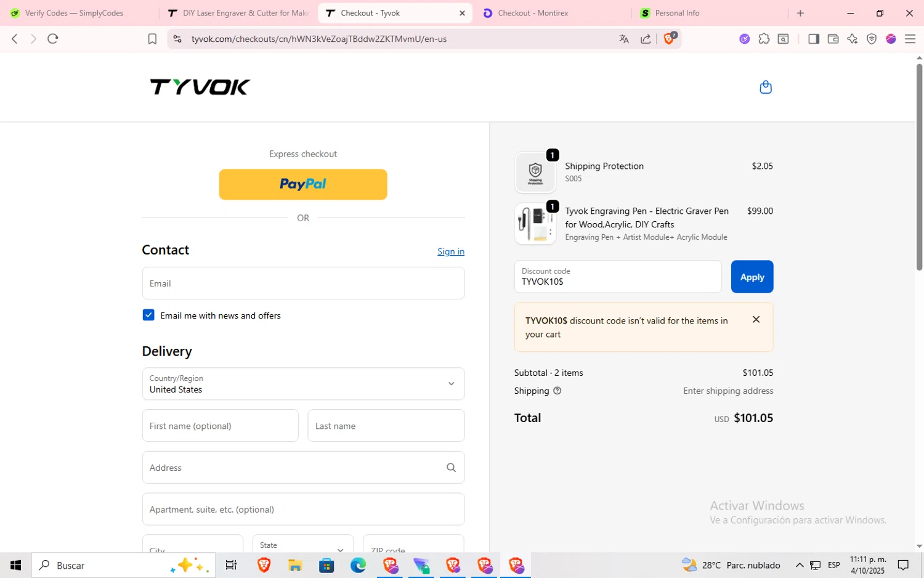This screenshot has width=924, height=578.
Task: Click the page vertical scrollbar
Action: pyautogui.click(x=919, y=166)
